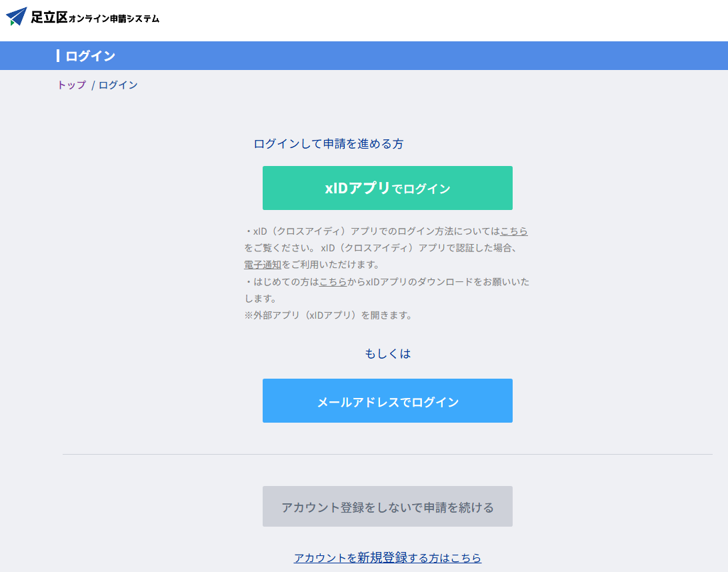Continue with アカウント登録をしないで申請を続ける button

(387, 507)
